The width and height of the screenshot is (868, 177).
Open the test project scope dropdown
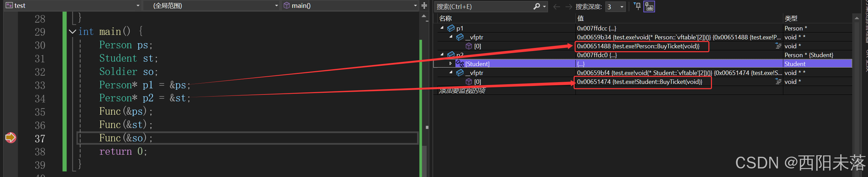point(72,5)
